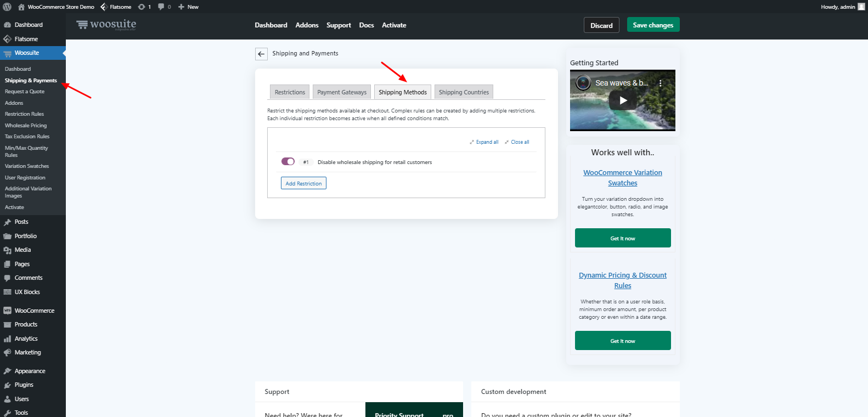Expand all restrictions
Screen dimensions: 868x417
[484, 142]
